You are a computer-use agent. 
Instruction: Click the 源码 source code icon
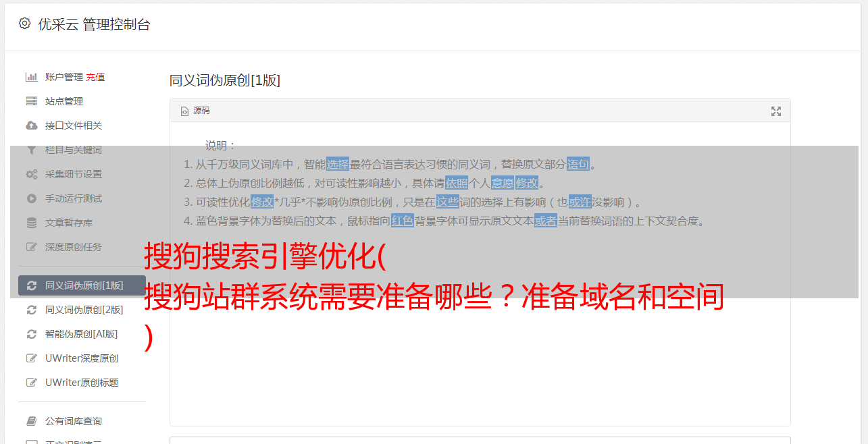tap(184, 111)
